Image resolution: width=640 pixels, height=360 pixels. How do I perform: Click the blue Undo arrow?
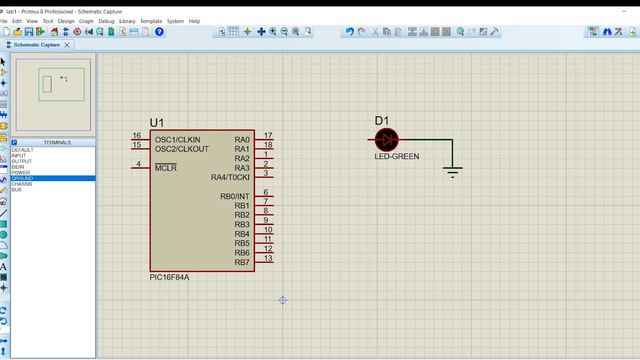coord(349,31)
